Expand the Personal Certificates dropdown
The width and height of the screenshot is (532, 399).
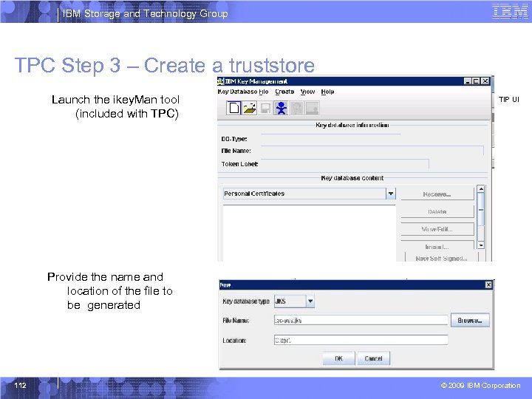(x=391, y=194)
